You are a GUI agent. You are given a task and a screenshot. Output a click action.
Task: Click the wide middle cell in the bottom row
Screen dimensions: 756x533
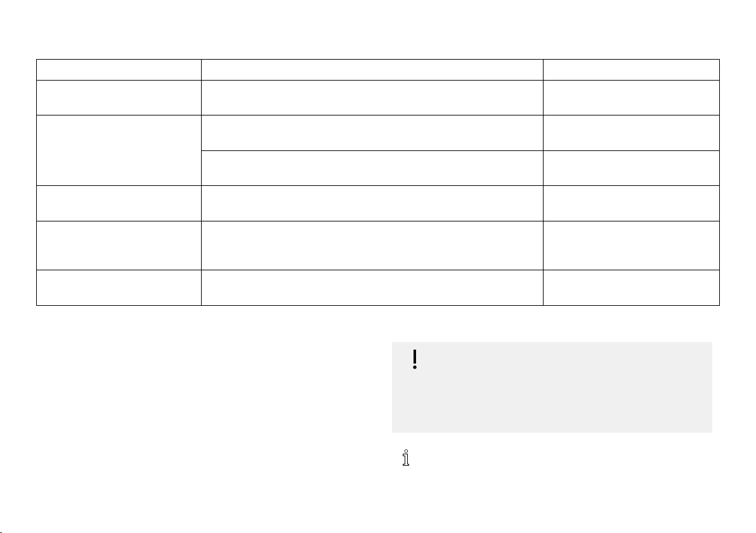372,287
